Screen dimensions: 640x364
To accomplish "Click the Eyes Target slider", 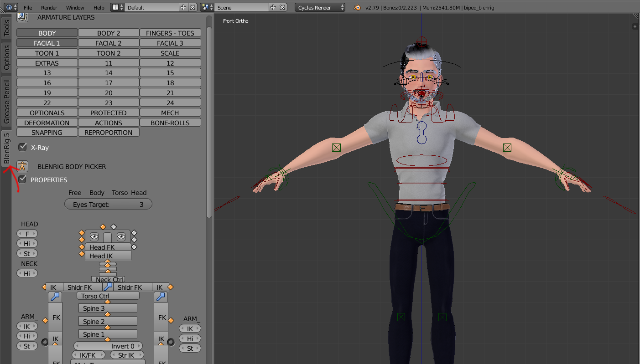I will [x=108, y=204].
